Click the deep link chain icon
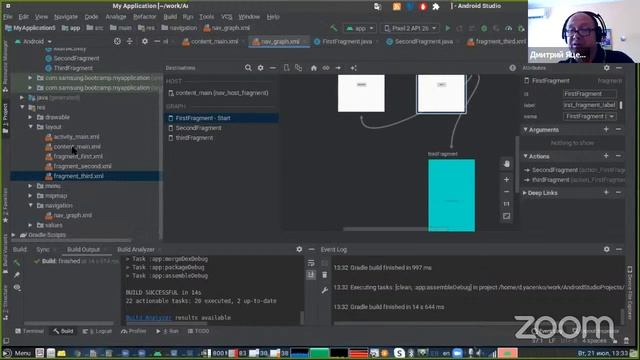640x360 pixels. 326,68
